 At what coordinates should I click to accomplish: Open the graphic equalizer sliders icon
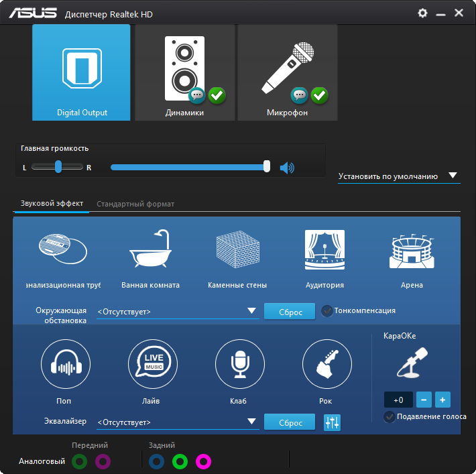(x=332, y=422)
